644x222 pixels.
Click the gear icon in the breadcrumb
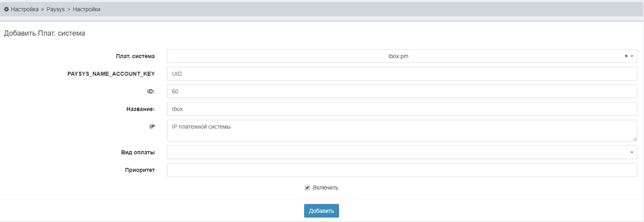pos(6,9)
